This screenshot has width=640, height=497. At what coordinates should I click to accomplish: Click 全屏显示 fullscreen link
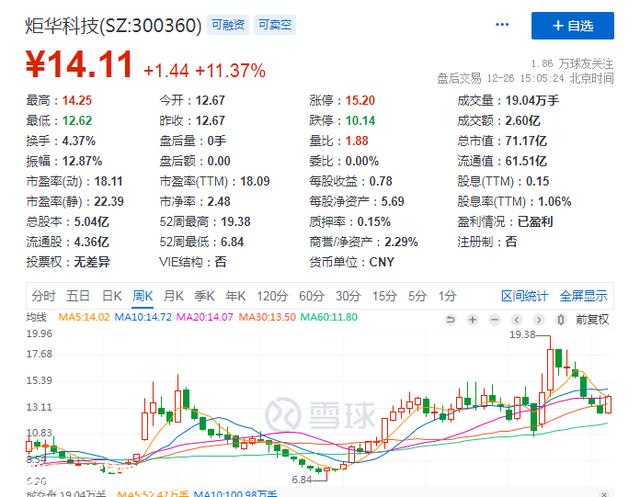pos(583,296)
